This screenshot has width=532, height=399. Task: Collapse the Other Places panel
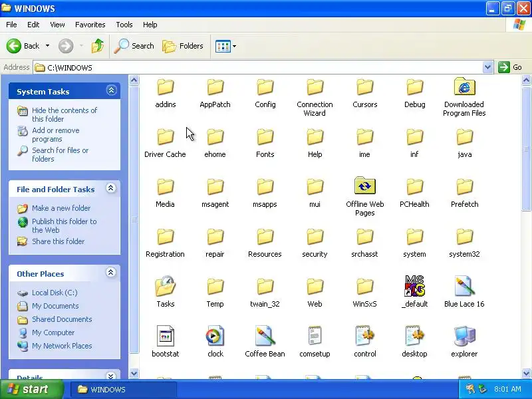point(110,273)
